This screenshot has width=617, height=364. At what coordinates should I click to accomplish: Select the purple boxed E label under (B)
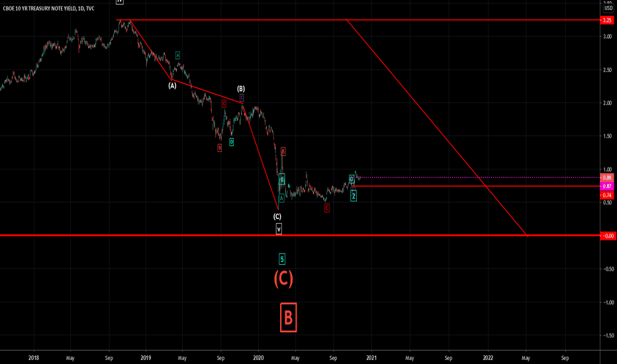point(242,98)
